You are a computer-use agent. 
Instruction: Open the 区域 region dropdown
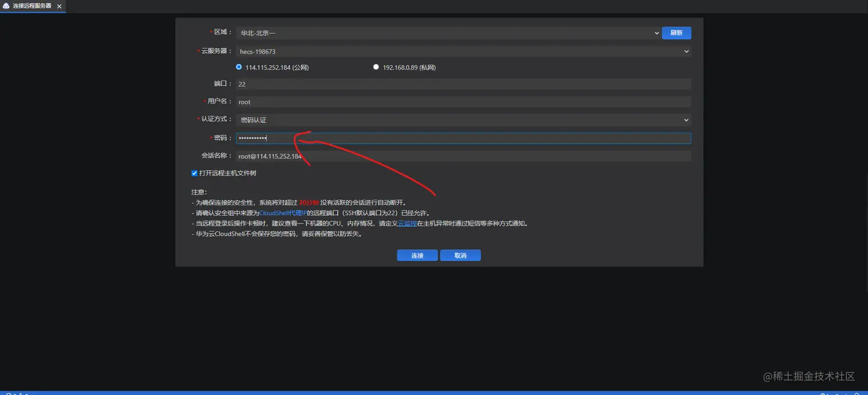[448, 33]
